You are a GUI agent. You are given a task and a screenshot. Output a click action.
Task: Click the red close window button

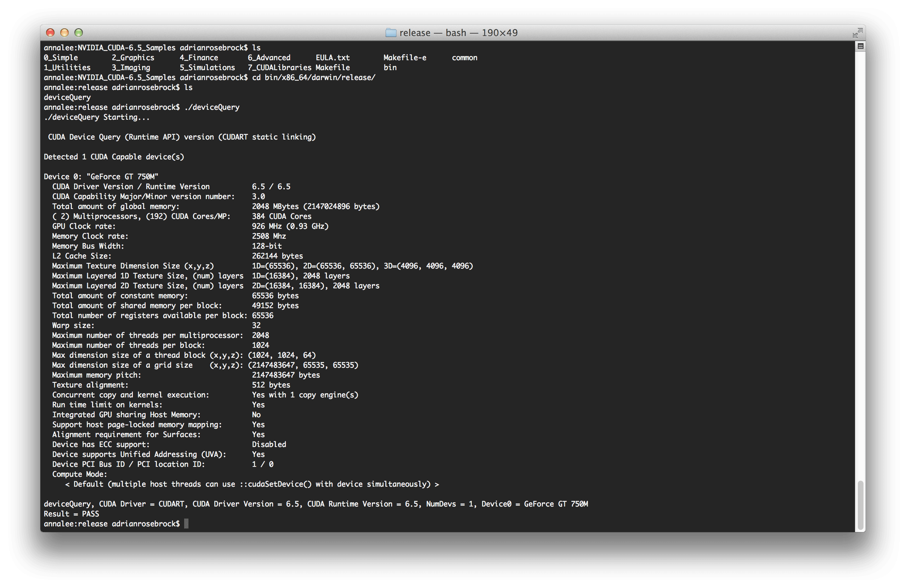50,33
